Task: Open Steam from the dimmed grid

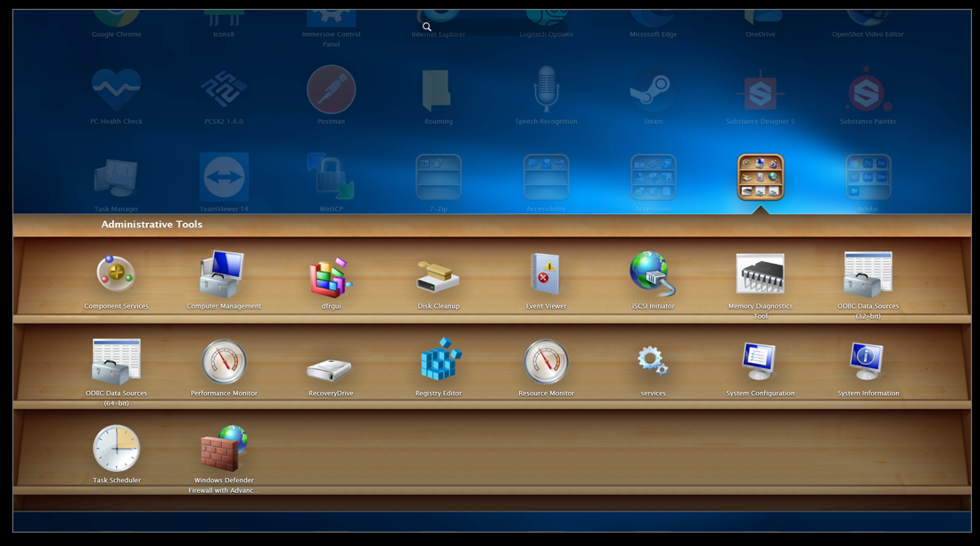Action: (x=653, y=90)
